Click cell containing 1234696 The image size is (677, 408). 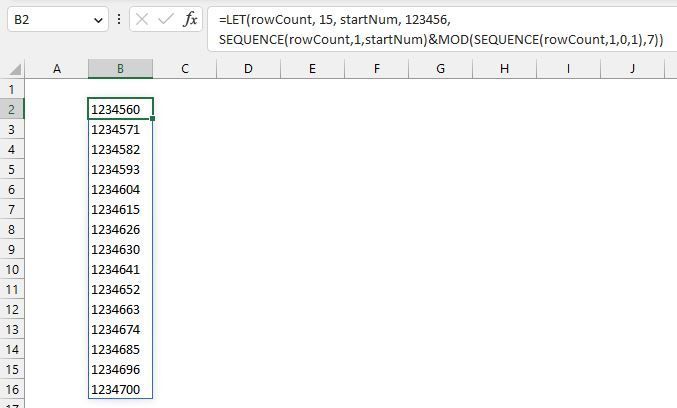[x=120, y=370]
